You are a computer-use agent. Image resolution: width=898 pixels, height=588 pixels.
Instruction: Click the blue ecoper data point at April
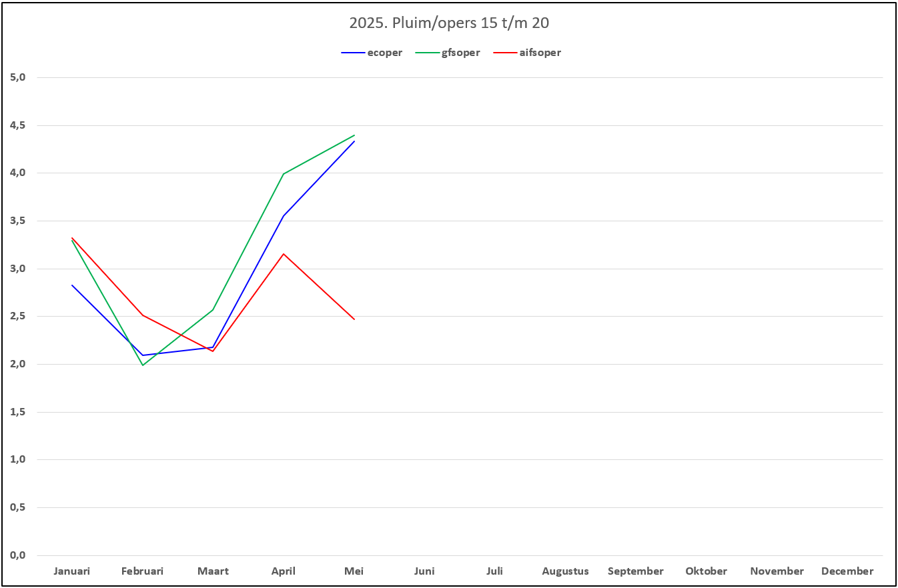[x=284, y=216]
